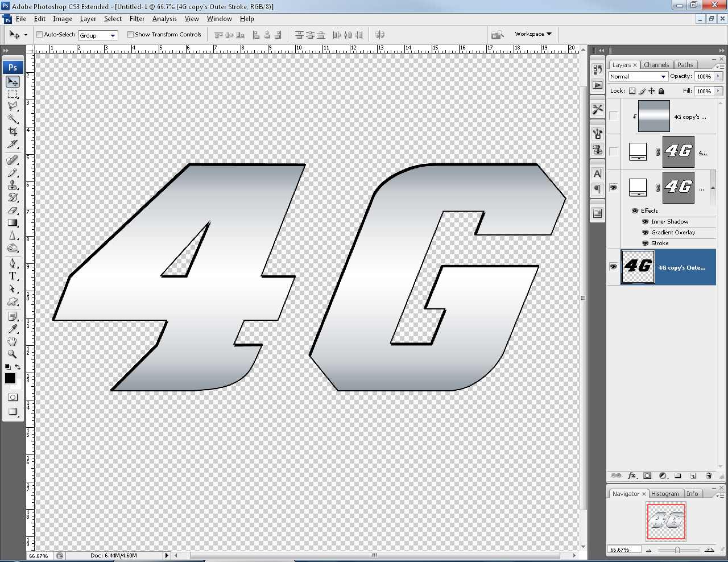Open the Workspace dropdown
The height and width of the screenshot is (562, 728).
pos(533,34)
